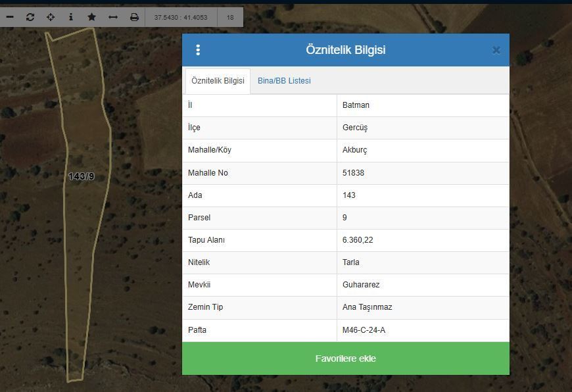Print the map using the printer icon
The image size is (572, 392).
pos(134,17)
